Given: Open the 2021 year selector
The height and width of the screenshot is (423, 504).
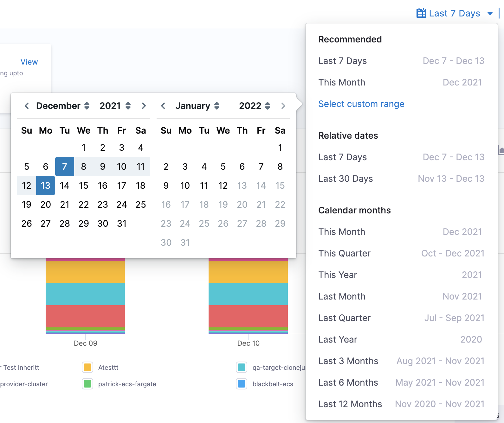Looking at the screenshot, I should pyautogui.click(x=115, y=106).
